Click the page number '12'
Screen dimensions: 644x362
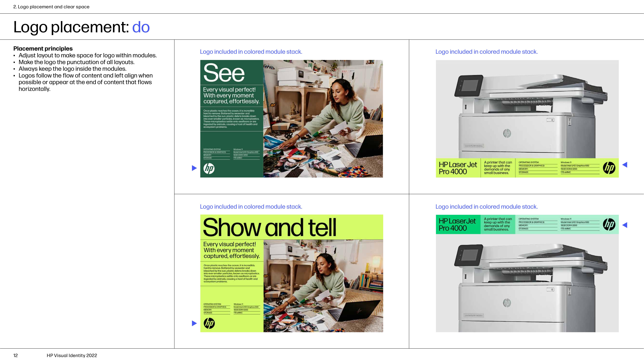coord(15,355)
